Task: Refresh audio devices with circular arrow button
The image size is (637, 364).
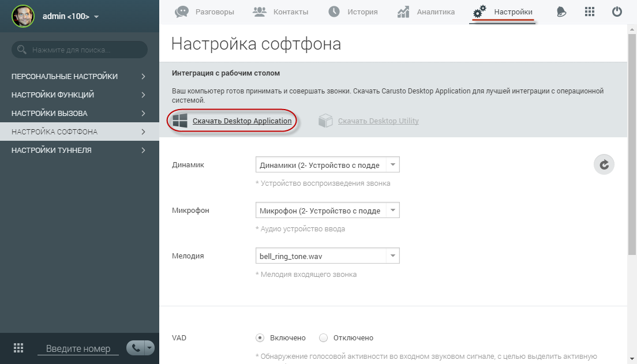Action: click(604, 164)
